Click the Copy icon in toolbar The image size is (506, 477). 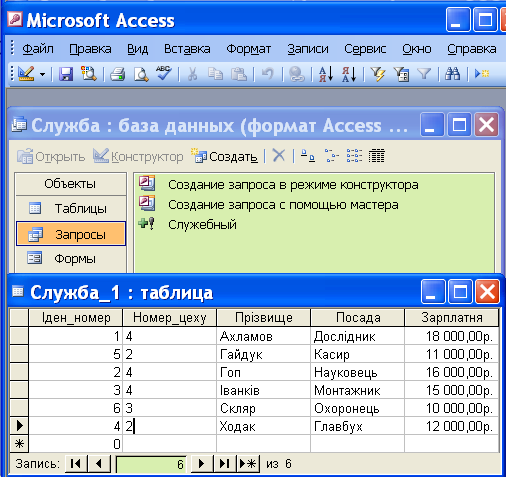pos(215,74)
